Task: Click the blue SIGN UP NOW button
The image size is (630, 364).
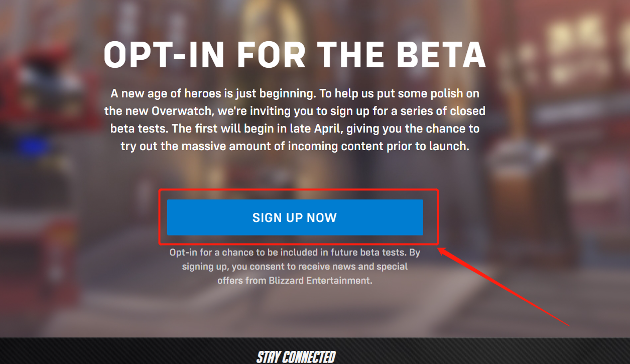Action: click(x=295, y=217)
